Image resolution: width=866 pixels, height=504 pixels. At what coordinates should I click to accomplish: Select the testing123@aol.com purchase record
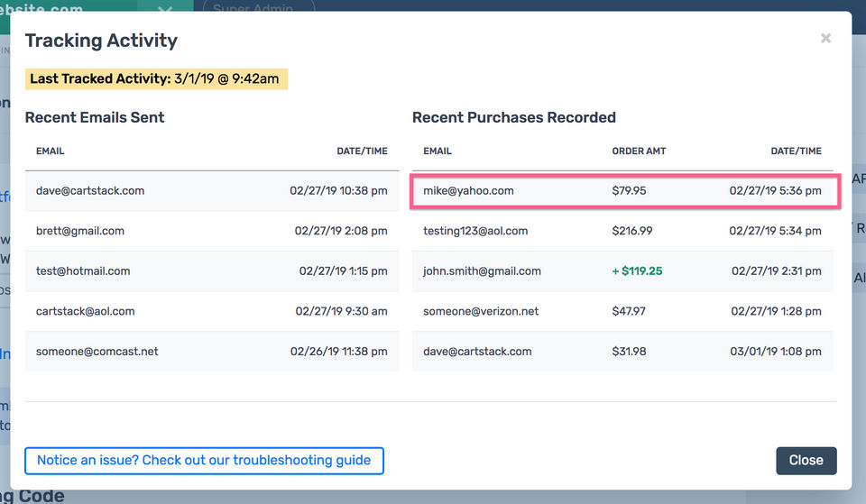475,231
